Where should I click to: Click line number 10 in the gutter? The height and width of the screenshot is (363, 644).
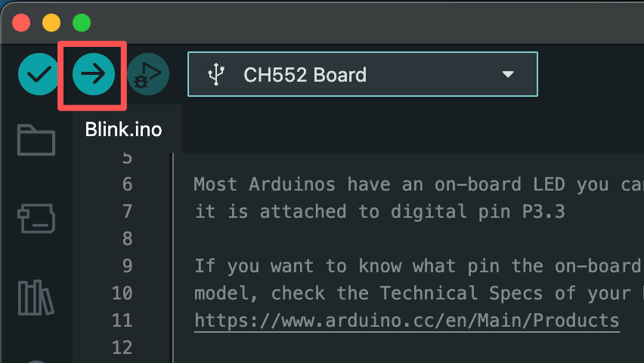click(x=122, y=293)
